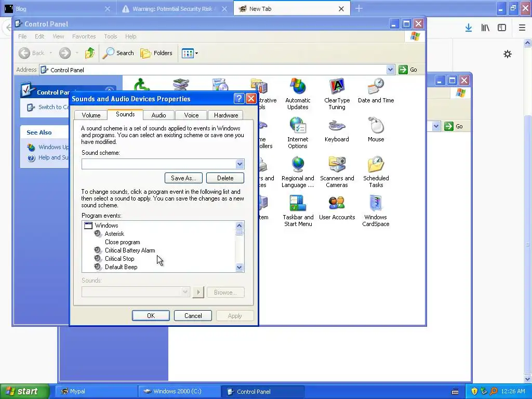Screen dimensions: 532x399
Task: Click program events scrollbar down arrow
Action: 239,268
